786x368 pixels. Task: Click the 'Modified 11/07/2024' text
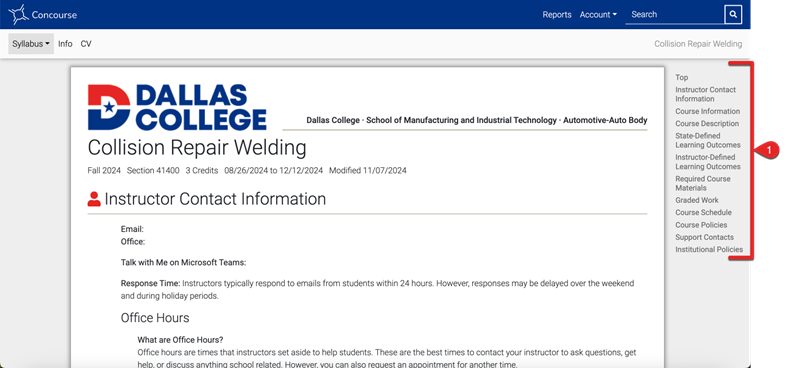point(367,170)
